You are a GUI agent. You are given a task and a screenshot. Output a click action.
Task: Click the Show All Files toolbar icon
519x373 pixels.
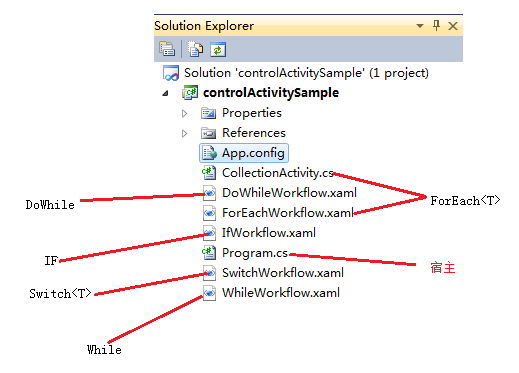[195, 49]
